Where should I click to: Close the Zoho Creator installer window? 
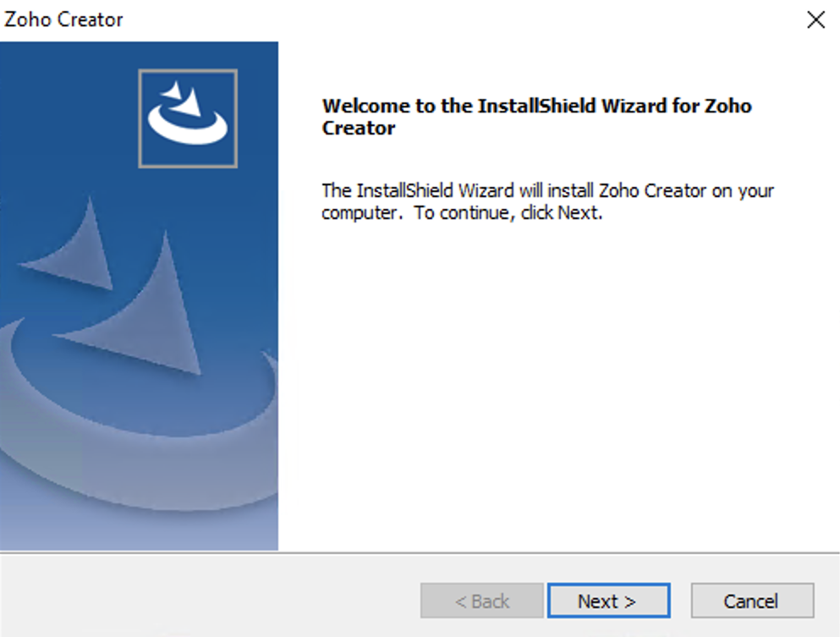pyautogui.click(x=816, y=19)
